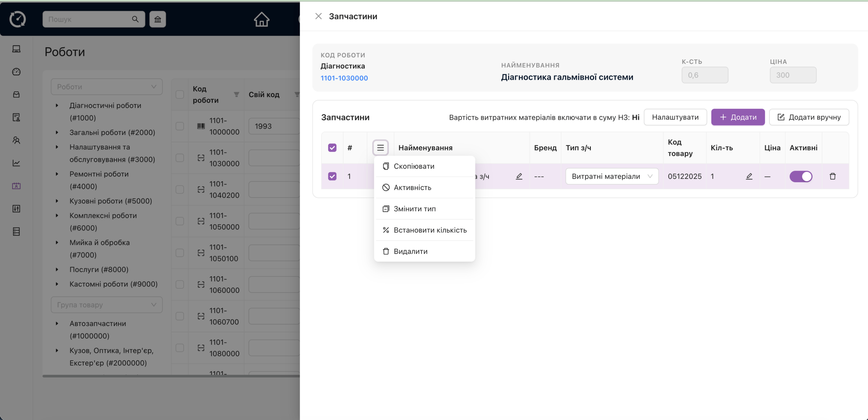868x420 pixels.
Task: Choose Змінити тип from context menu
Action: point(414,209)
